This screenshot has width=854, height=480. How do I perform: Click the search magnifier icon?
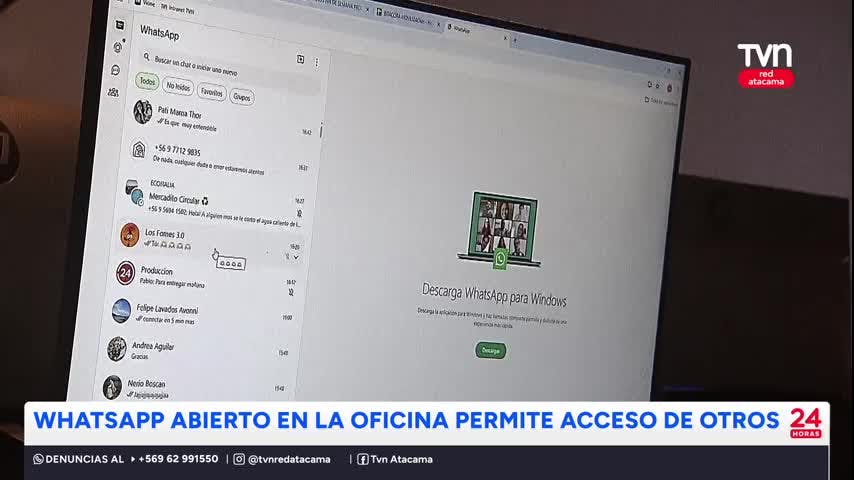coord(147,56)
